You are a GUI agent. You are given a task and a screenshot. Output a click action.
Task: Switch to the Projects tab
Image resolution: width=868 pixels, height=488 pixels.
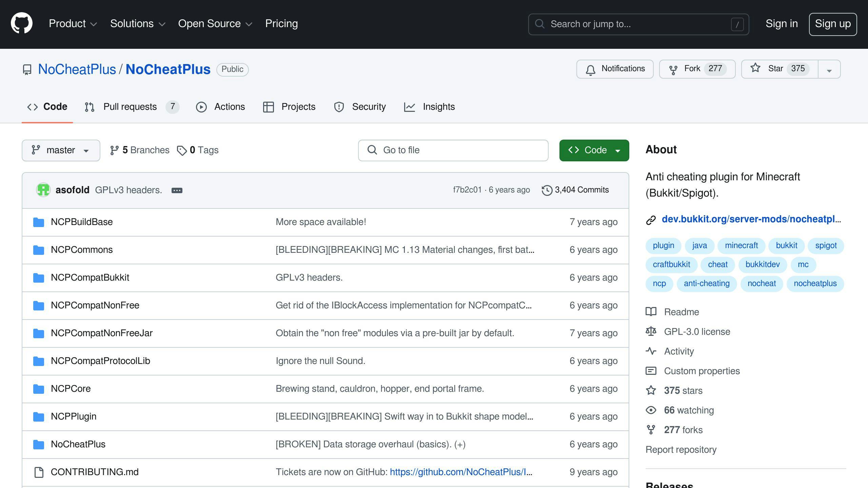tap(289, 107)
